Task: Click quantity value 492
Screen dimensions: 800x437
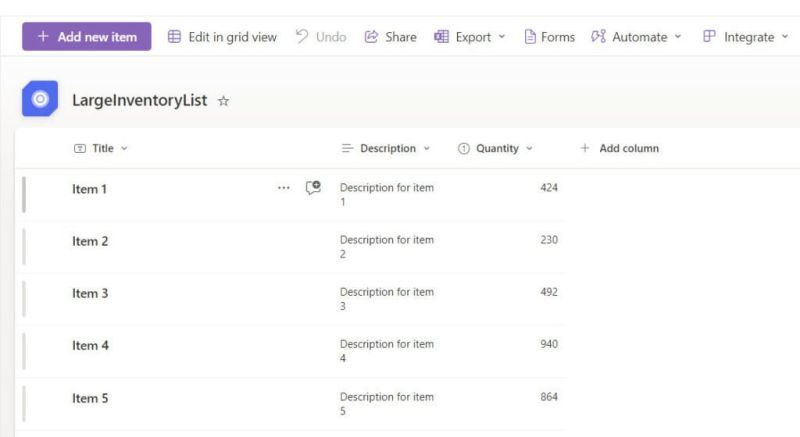Action: (549, 292)
